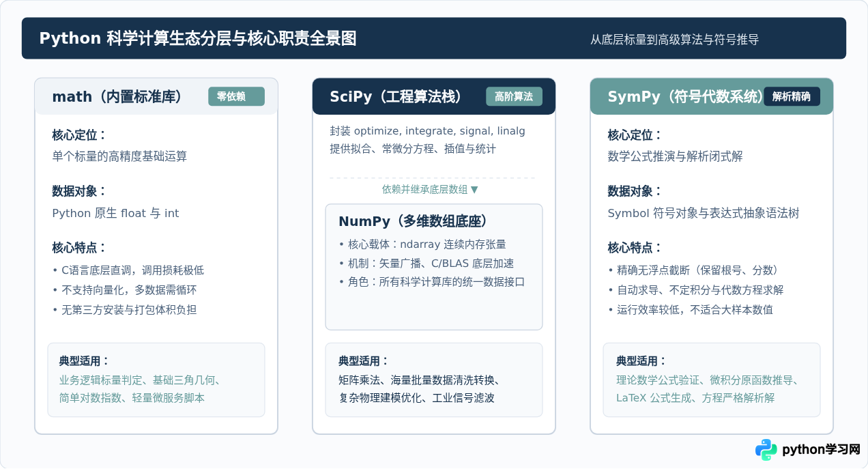Click '精确无浮点截断（保留根号、分数）' bullet
Viewport: 868px width, 469px height.
(x=693, y=270)
